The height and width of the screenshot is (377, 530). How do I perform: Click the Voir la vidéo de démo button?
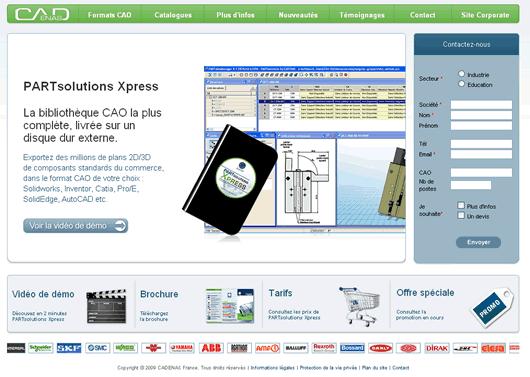75,226
